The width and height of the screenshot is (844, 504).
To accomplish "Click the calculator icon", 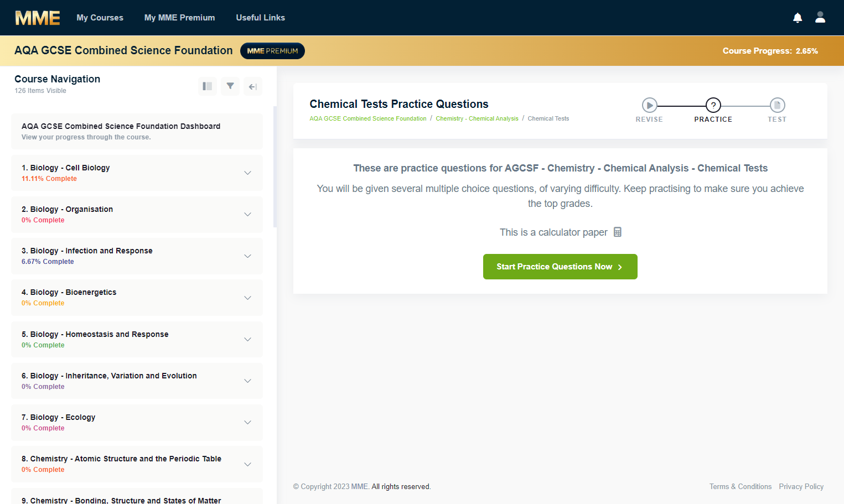I will [618, 232].
